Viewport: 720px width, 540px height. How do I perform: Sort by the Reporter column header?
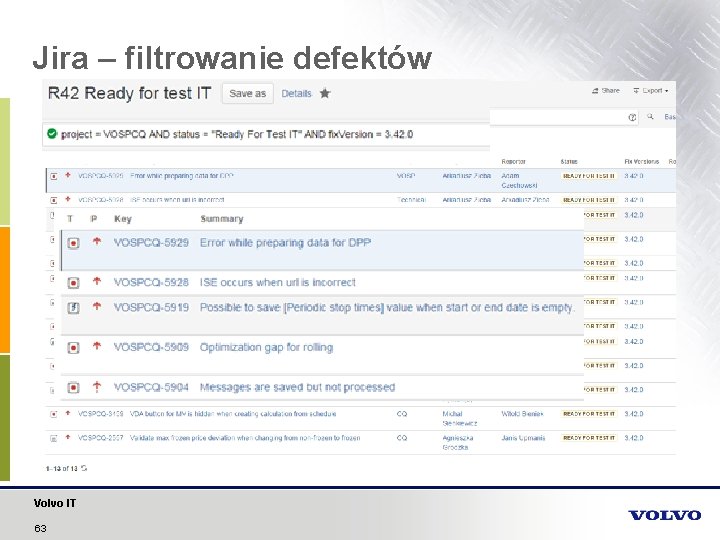[513, 162]
